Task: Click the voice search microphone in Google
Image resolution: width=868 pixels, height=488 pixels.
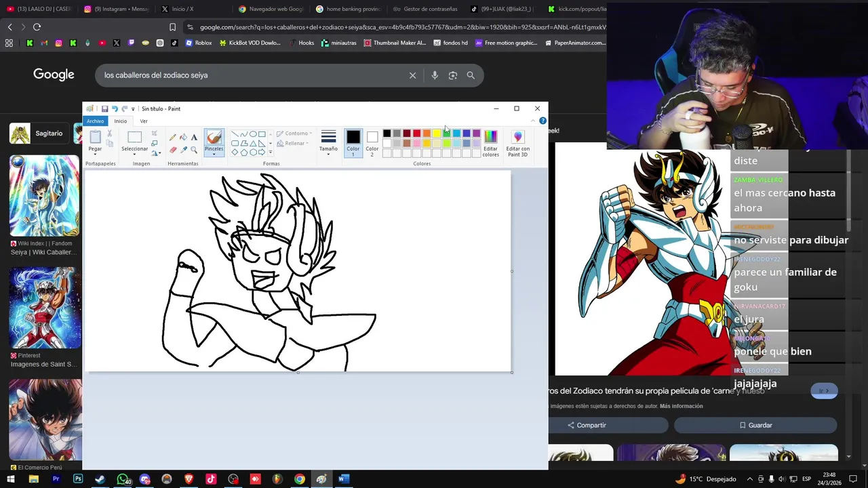Action: pos(435,75)
